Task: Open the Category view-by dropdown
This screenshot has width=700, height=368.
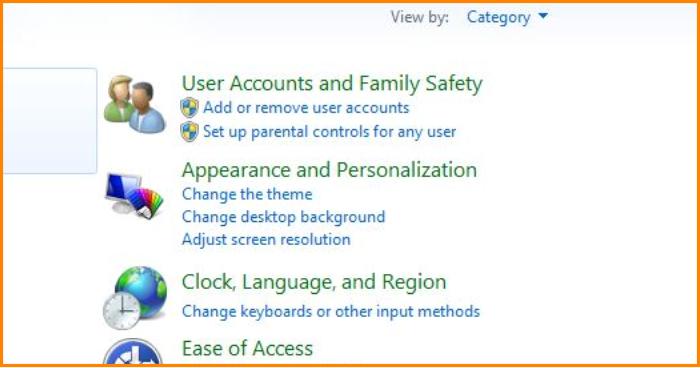Action: coord(507,17)
